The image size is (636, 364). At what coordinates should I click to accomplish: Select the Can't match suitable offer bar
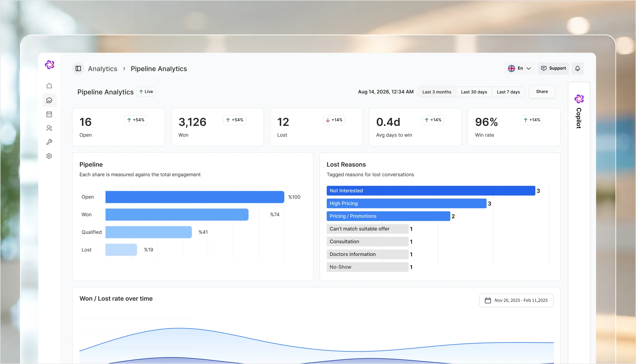368,229
